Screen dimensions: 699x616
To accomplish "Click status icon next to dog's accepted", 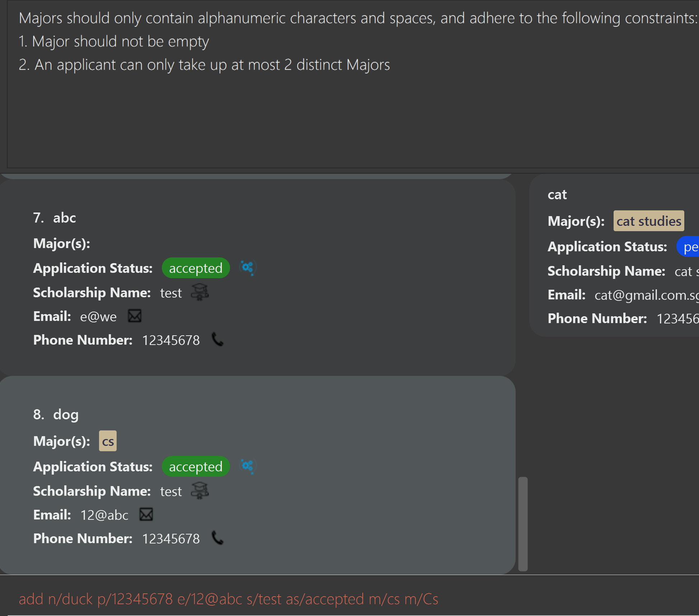I will pos(248,466).
